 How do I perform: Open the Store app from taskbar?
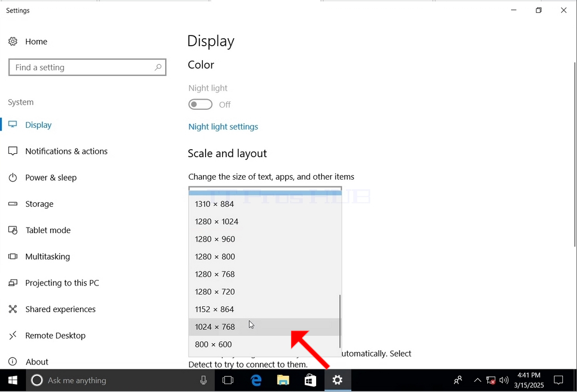(310, 380)
